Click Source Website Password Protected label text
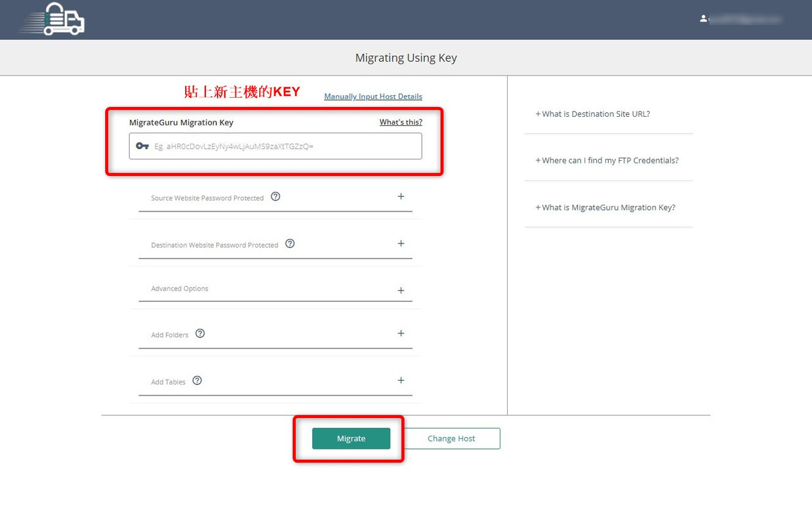This screenshot has width=812, height=525. point(207,198)
